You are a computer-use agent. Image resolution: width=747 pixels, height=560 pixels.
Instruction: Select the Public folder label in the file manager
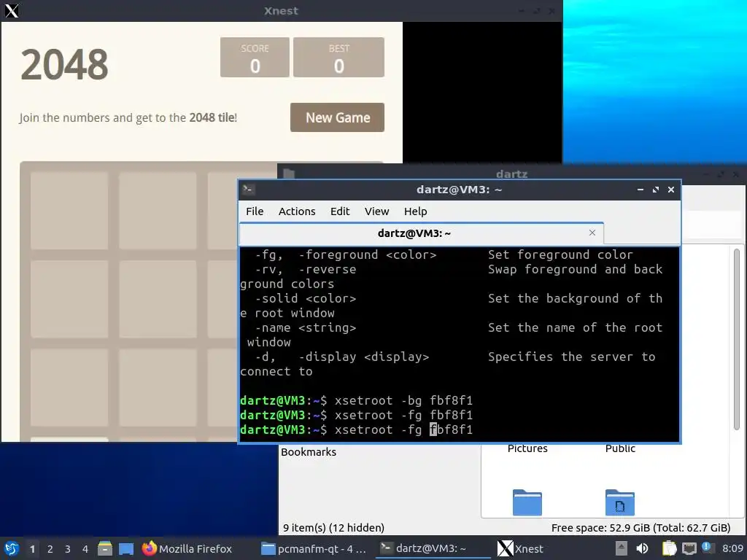tap(620, 448)
